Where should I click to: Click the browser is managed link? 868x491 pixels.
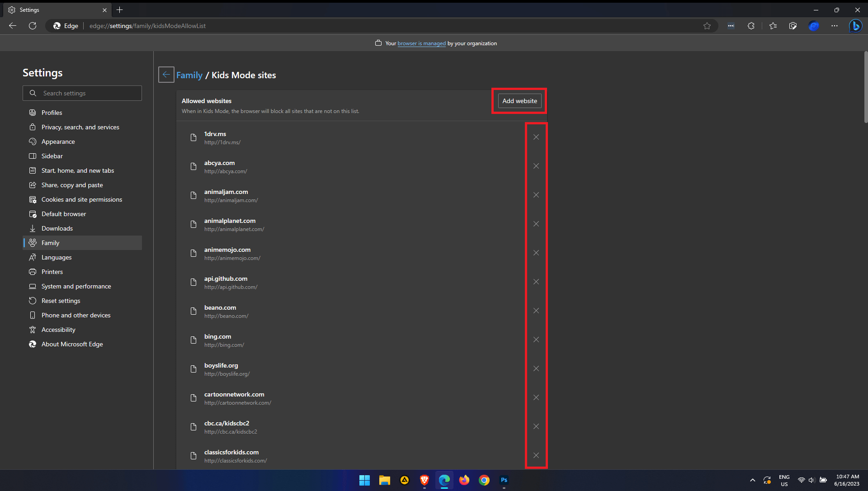[421, 43]
